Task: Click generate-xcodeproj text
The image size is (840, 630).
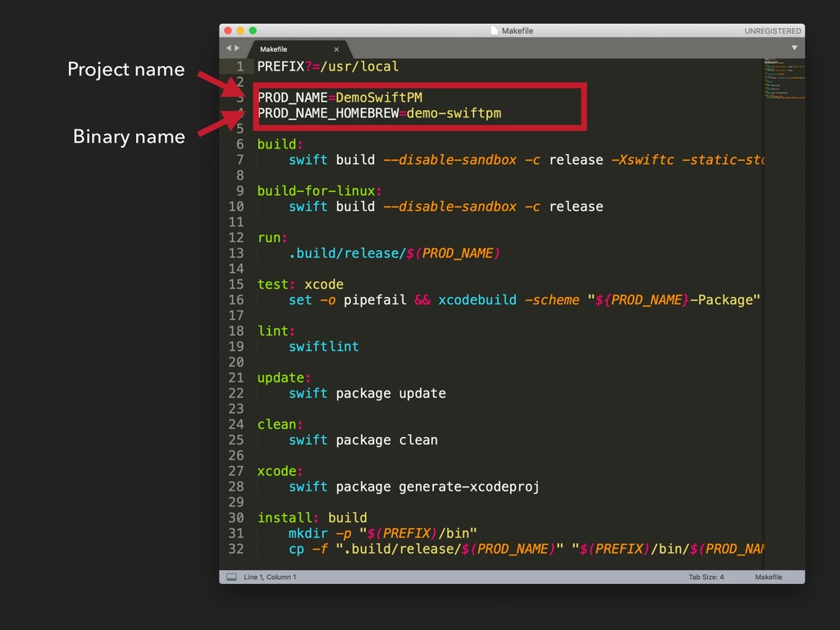Action: click(468, 486)
